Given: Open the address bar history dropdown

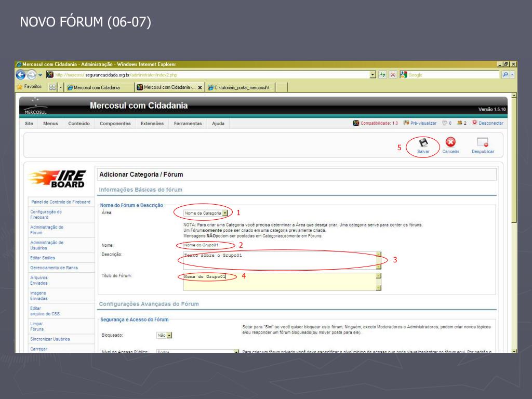Looking at the screenshot, I should 373,75.
